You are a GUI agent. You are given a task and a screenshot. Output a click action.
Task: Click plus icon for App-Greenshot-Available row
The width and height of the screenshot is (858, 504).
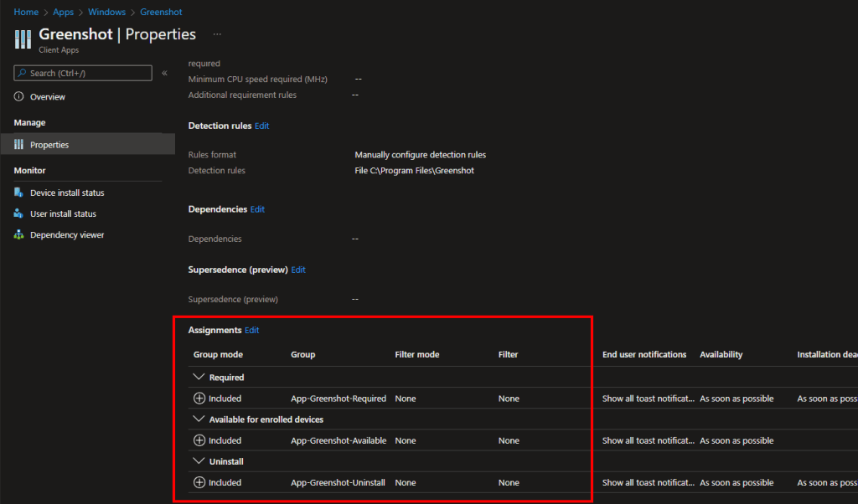[199, 440]
